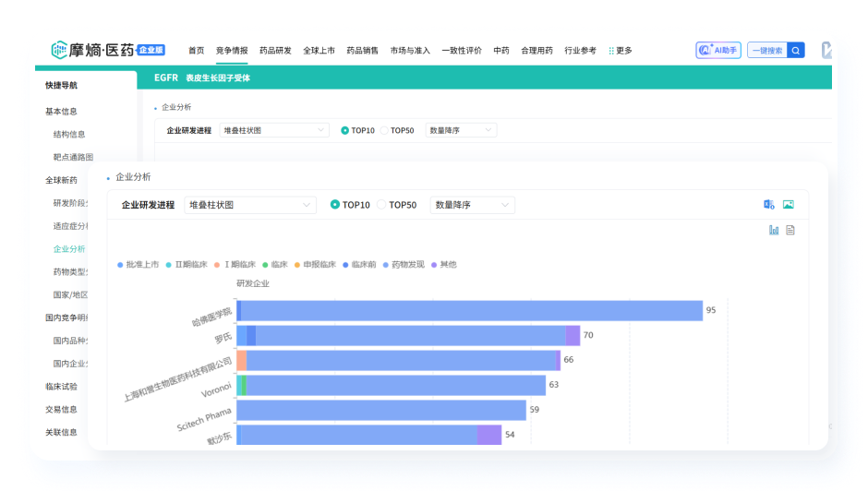Image resolution: width=868 pixels, height=491 pixels.
Task: Open 竞争情报 navigation tab
Action: tap(232, 51)
